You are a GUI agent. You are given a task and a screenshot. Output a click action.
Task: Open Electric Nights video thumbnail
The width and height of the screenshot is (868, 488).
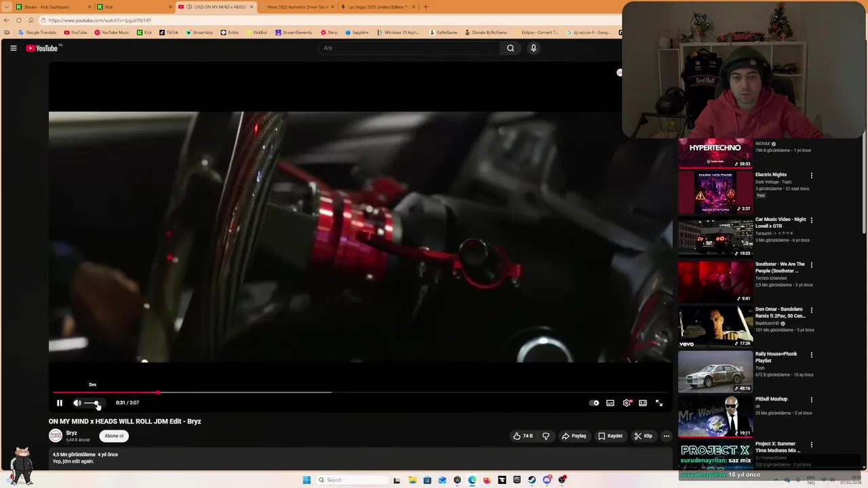click(x=715, y=192)
